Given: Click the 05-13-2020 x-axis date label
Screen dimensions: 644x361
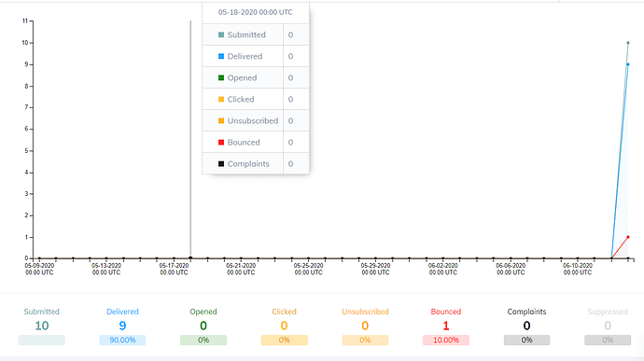Looking at the screenshot, I should pos(106,269).
